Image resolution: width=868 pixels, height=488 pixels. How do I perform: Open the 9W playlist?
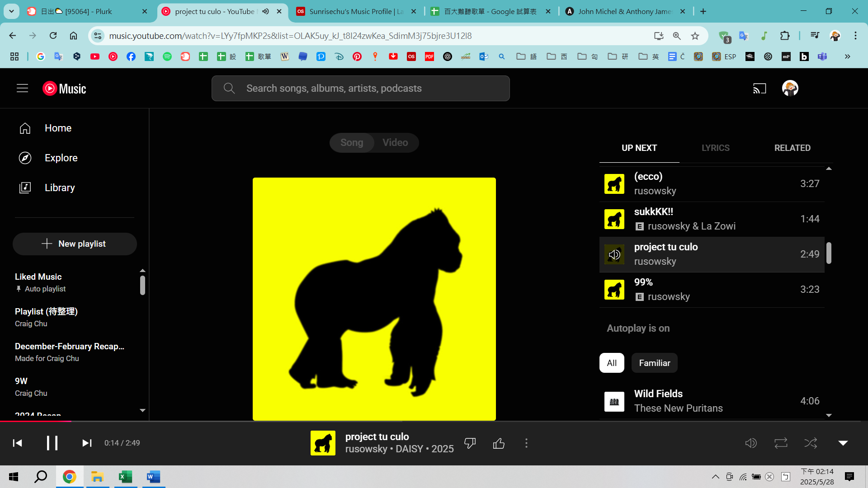tap(75, 387)
